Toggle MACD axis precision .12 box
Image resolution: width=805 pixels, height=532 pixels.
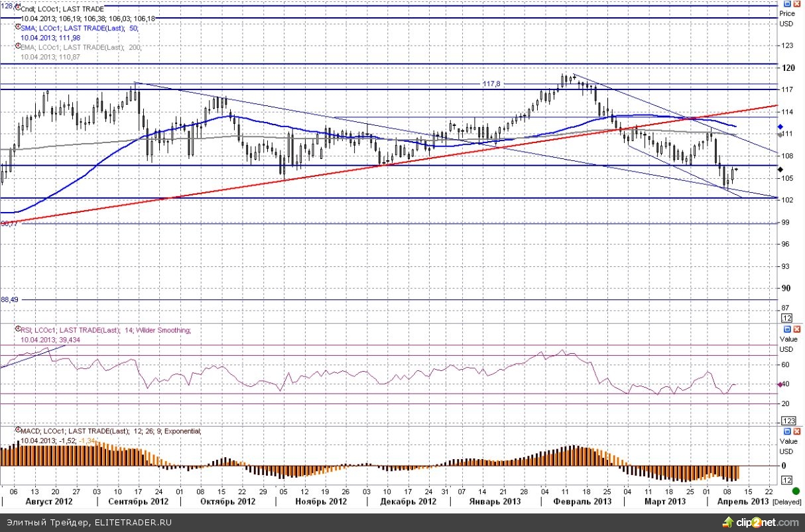[x=787, y=480]
